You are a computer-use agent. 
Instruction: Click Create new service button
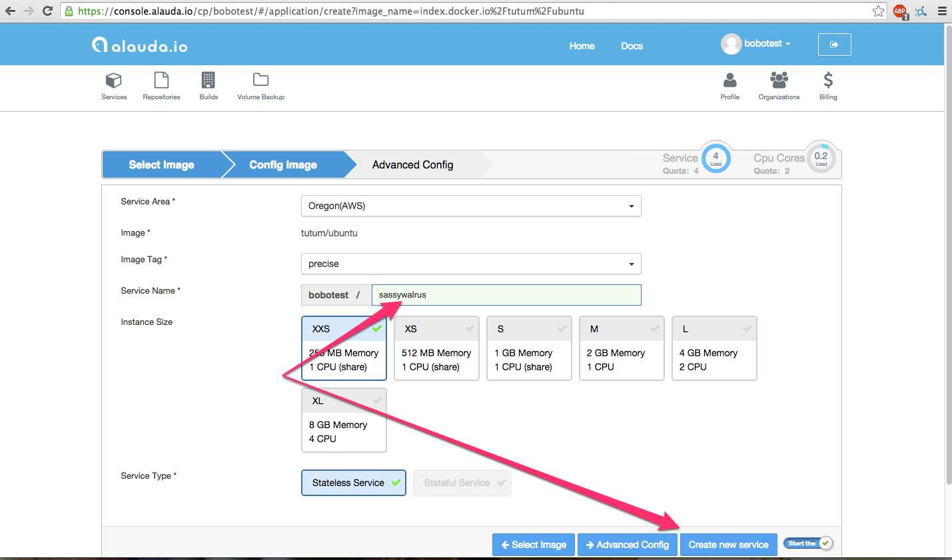729,545
